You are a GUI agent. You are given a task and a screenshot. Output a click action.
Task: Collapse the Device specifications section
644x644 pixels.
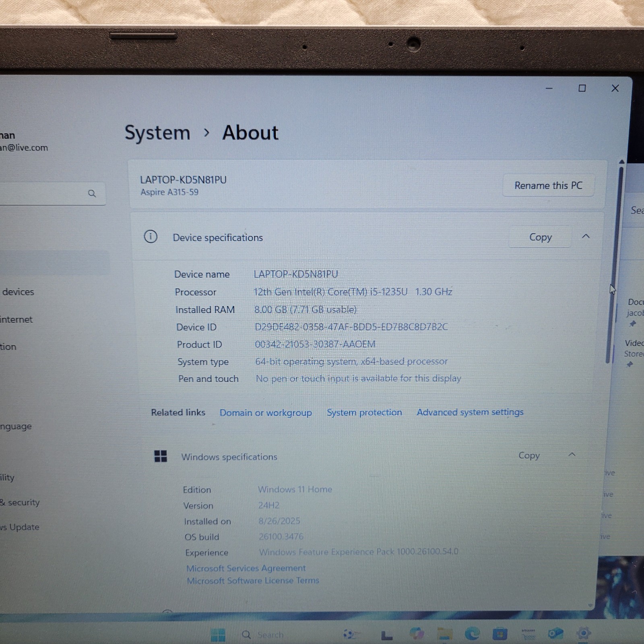(x=586, y=237)
